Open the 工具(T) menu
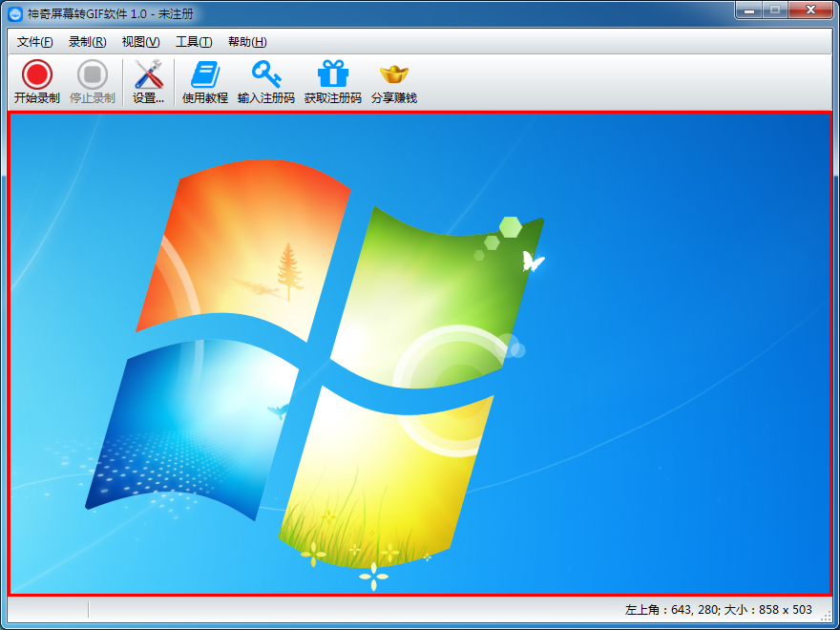 (x=194, y=42)
